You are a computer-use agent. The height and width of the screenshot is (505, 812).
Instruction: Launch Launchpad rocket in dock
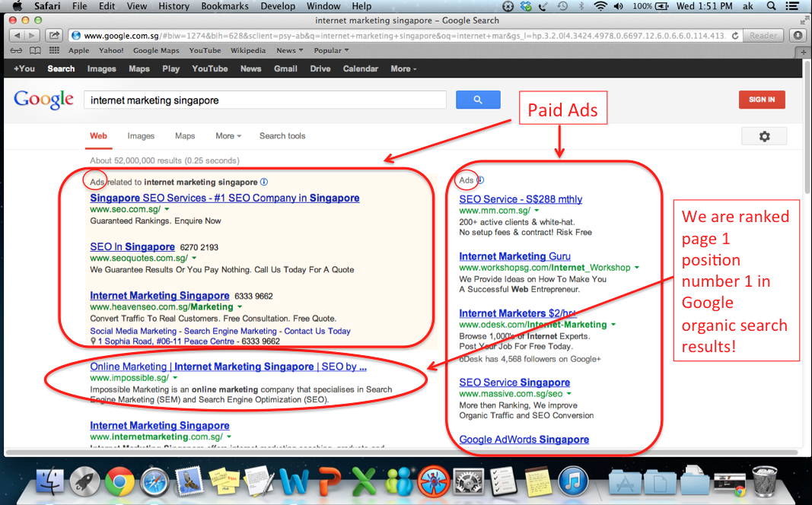pos(85,481)
